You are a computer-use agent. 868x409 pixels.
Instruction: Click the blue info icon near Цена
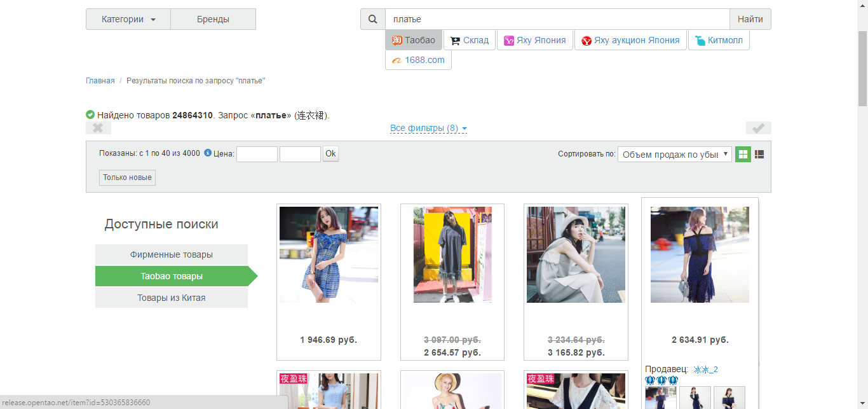pyautogui.click(x=208, y=153)
